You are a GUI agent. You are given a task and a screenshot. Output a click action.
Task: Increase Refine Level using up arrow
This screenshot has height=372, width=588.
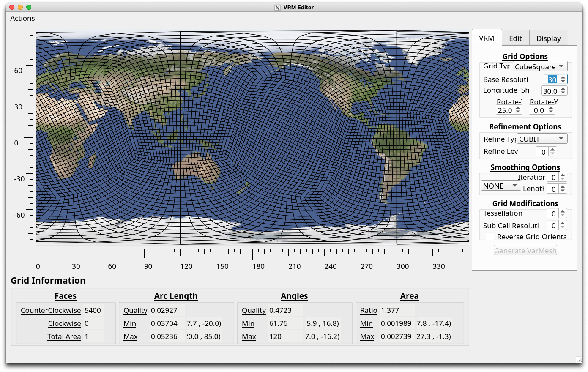coord(552,149)
